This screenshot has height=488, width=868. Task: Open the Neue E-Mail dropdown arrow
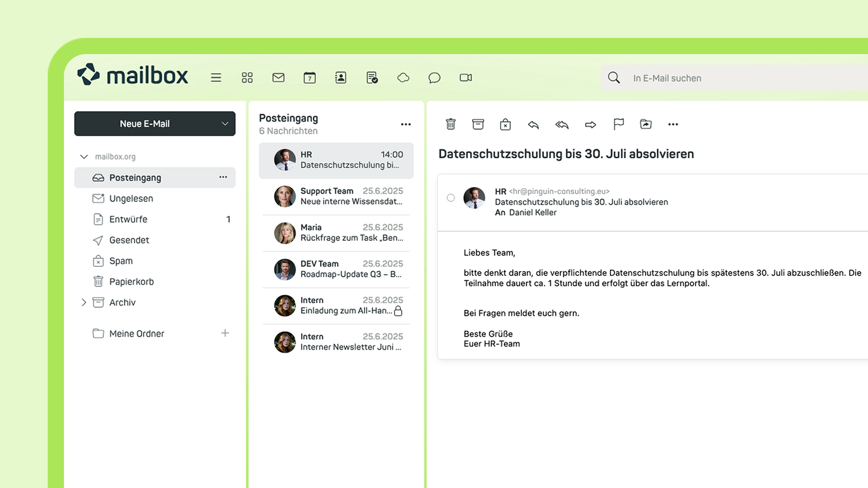[224, 123]
